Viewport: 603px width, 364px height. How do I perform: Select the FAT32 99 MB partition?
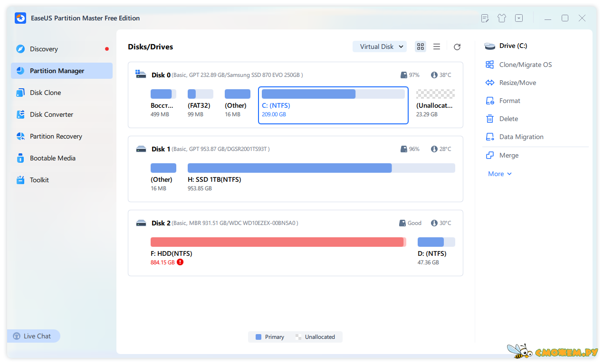pos(201,94)
